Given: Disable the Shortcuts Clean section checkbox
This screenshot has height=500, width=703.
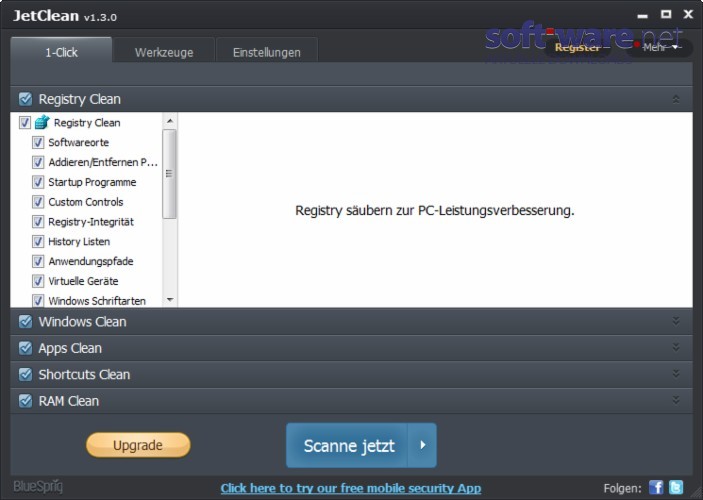Looking at the screenshot, I should click(x=26, y=374).
